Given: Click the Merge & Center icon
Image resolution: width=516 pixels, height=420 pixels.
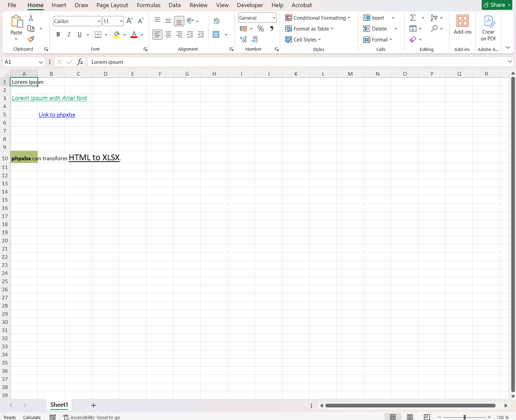Looking at the screenshot, I should click(x=216, y=35).
